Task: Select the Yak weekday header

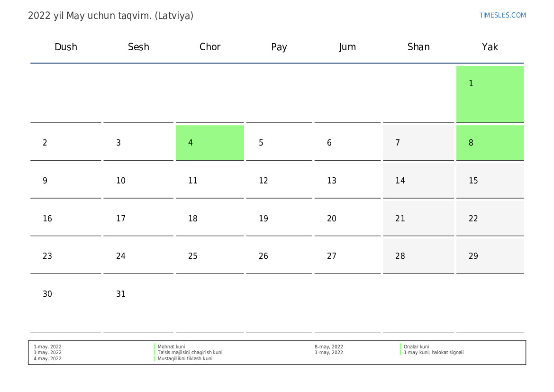Action: [x=490, y=47]
